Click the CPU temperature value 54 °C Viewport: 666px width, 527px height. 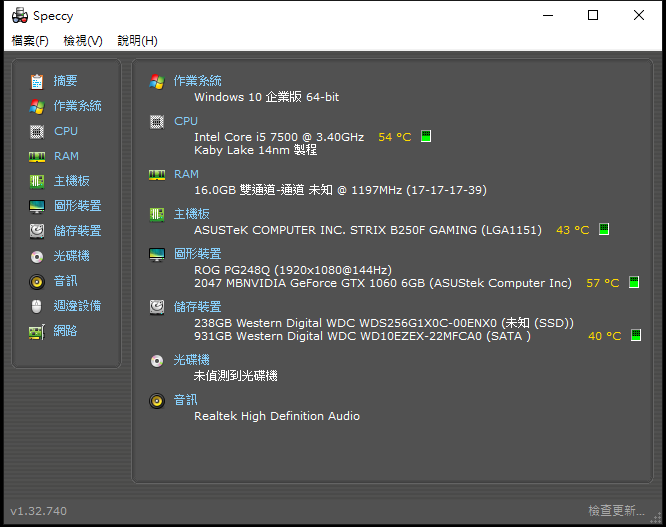(x=395, y=137)
